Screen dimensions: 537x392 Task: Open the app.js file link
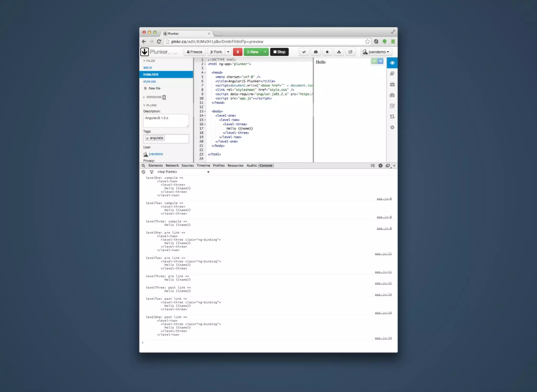tap(148, 67)
